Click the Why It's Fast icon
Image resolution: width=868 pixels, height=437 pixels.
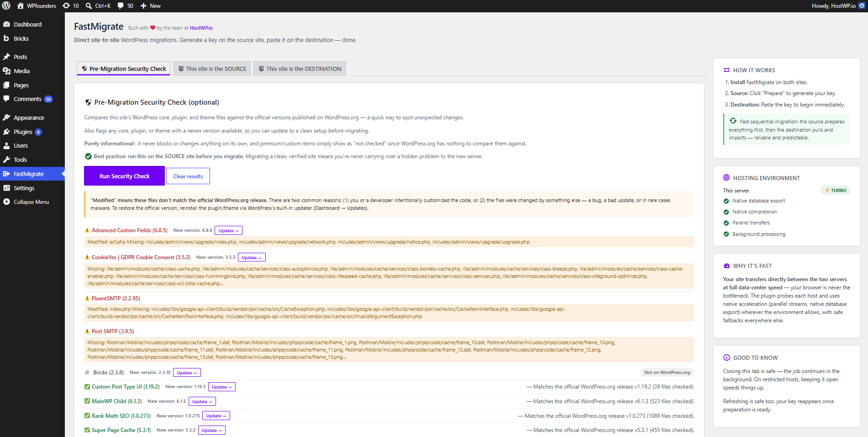pyautogui.click(x=726, y=266)
